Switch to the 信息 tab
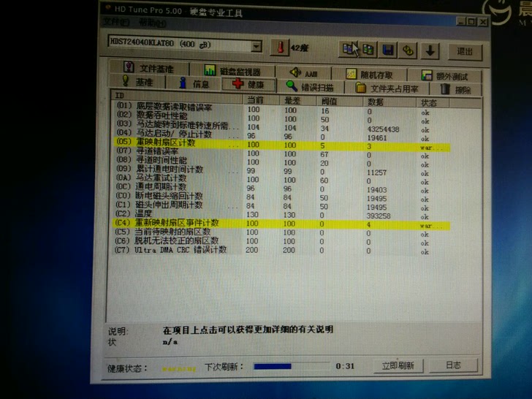 tap(194, 83)
